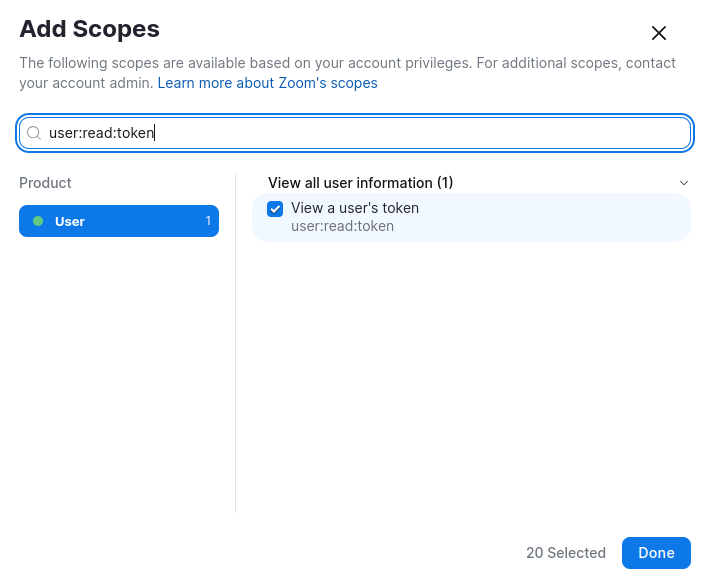Click the search magnifier icon
The width and height of the screenshot is (701, 578).
coord(34,133)
